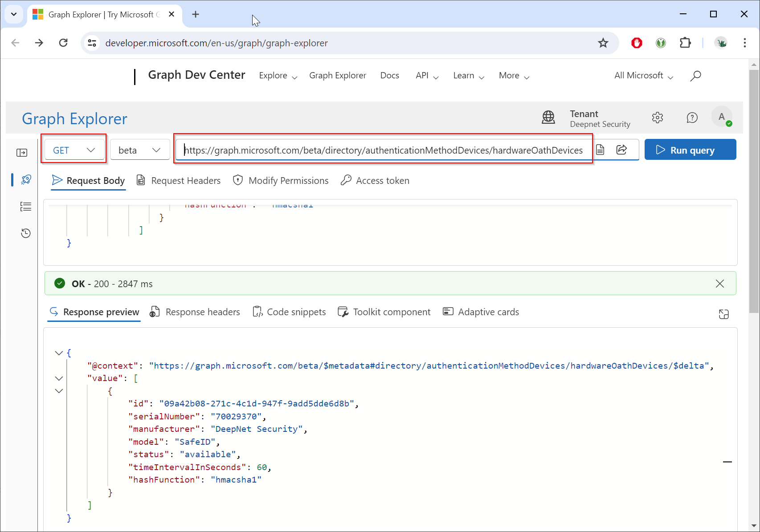Open the beta version dropdown

139,150
